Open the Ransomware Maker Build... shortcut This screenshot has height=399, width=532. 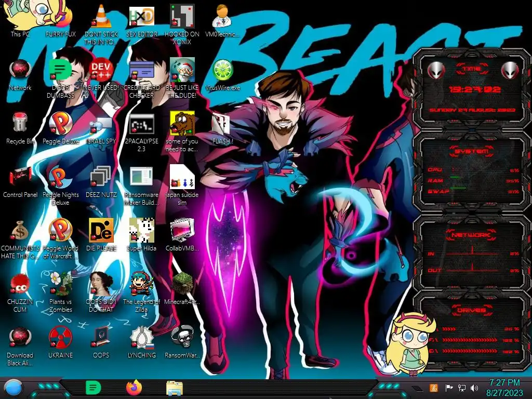point(141,186)
